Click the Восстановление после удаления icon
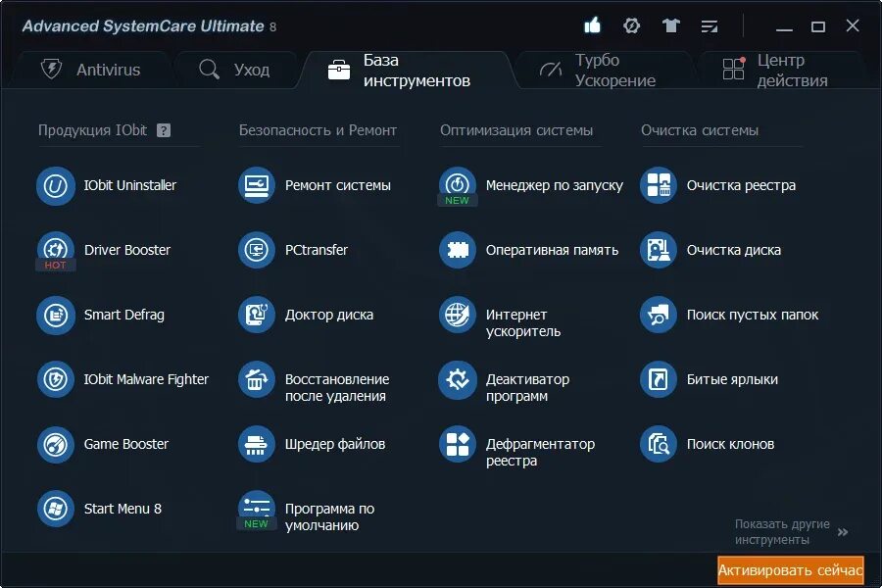Viewport: 882px width, 588px height. [x=257, y=380]
